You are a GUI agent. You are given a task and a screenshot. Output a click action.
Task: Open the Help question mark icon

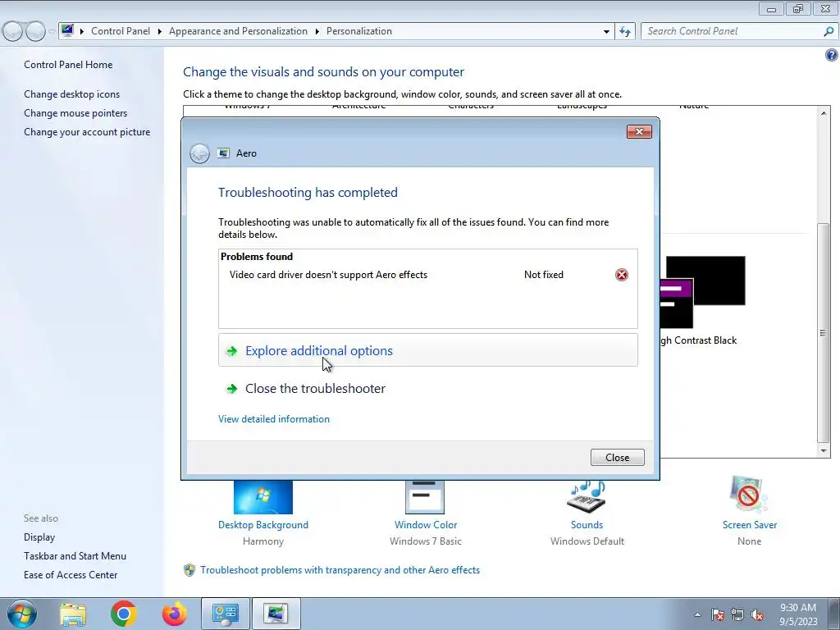831,55
